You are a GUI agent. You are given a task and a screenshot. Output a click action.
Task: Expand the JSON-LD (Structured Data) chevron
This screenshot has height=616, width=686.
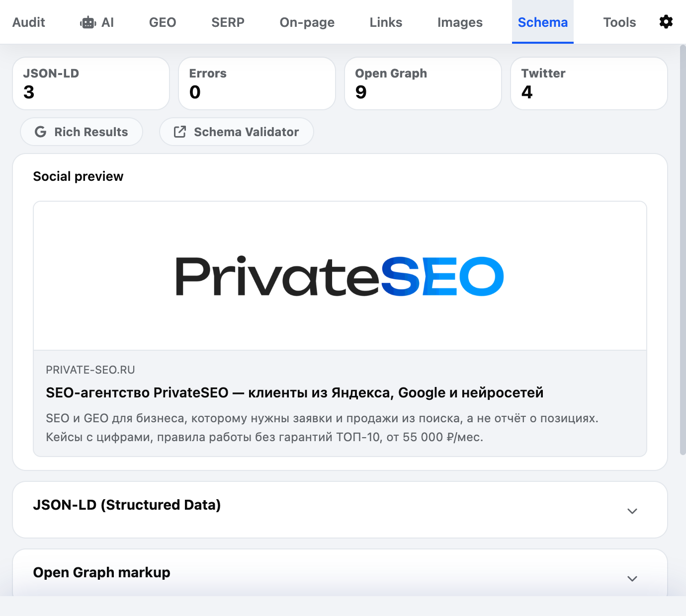632,511
